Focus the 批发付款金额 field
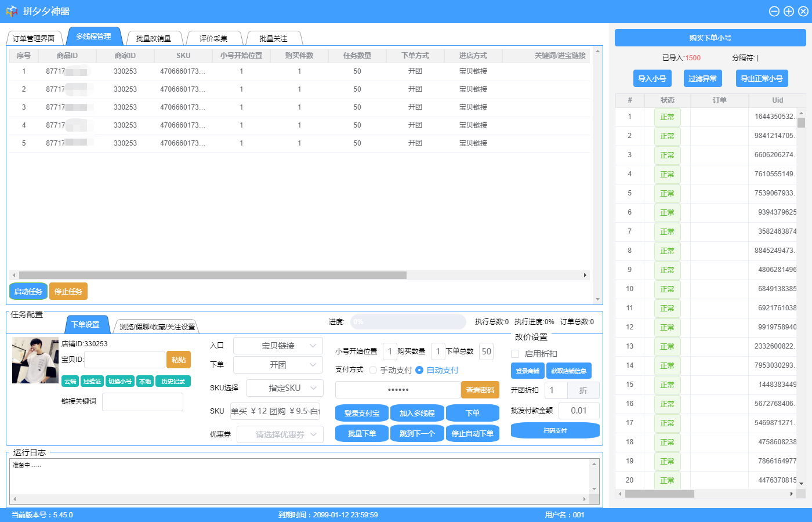Image resolution: width=812 pixels, height=522 pixels. [x=579, y=411]
